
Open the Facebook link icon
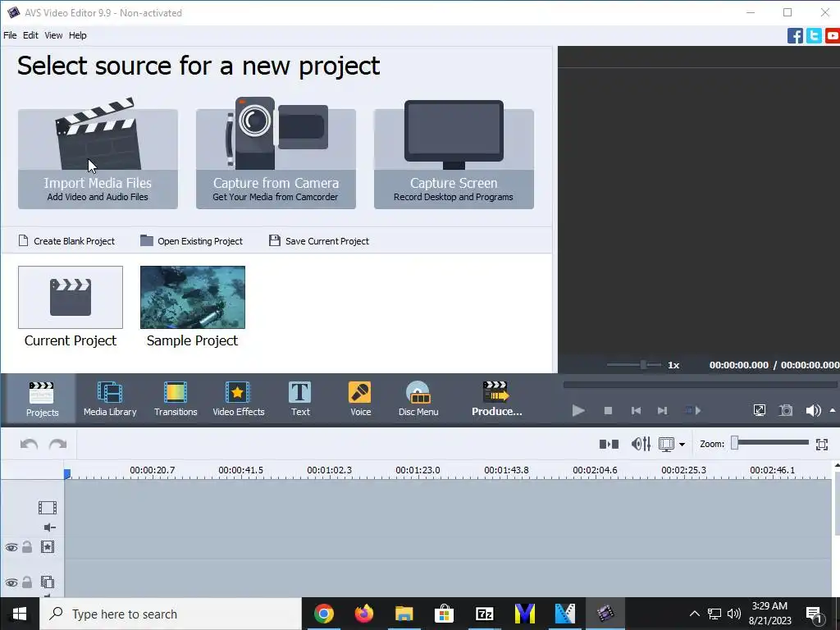[795, 36]
